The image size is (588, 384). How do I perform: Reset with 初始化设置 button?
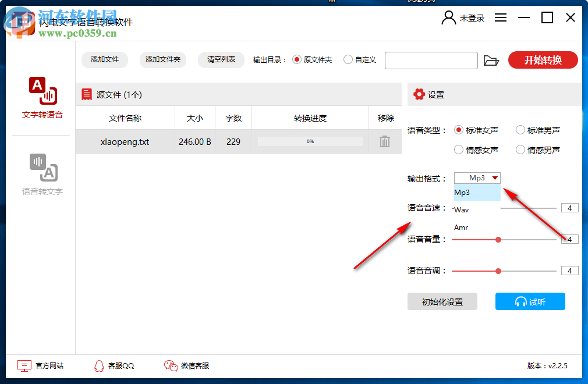[442, 301]
